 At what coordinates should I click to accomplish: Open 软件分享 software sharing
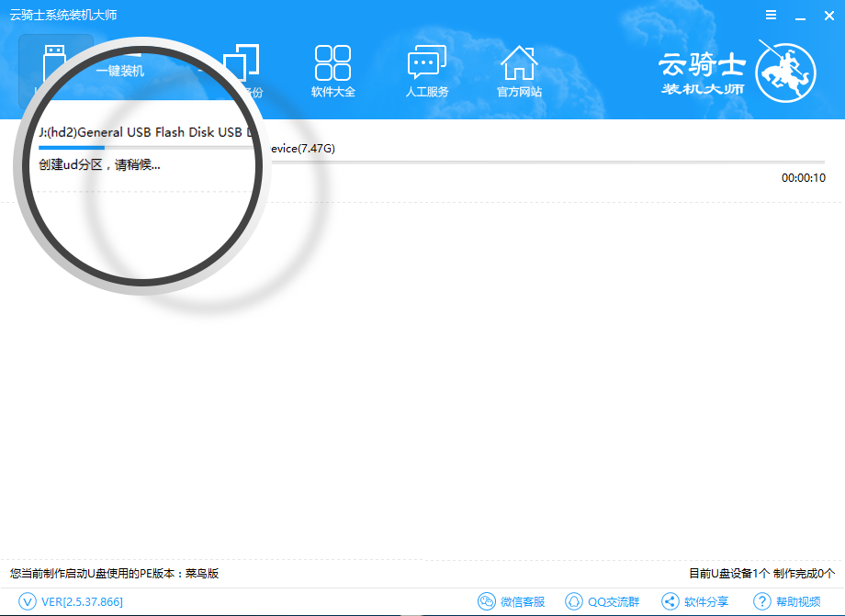[695, 601]
